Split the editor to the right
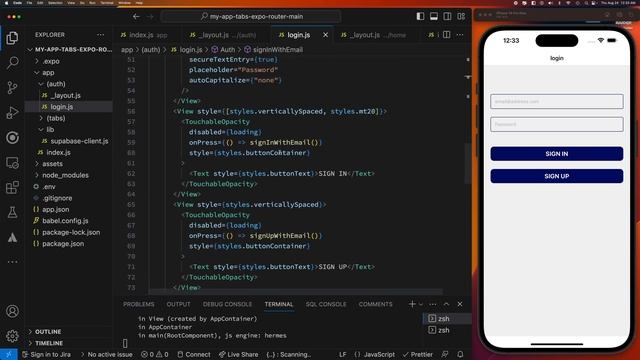 click(447, 35)
